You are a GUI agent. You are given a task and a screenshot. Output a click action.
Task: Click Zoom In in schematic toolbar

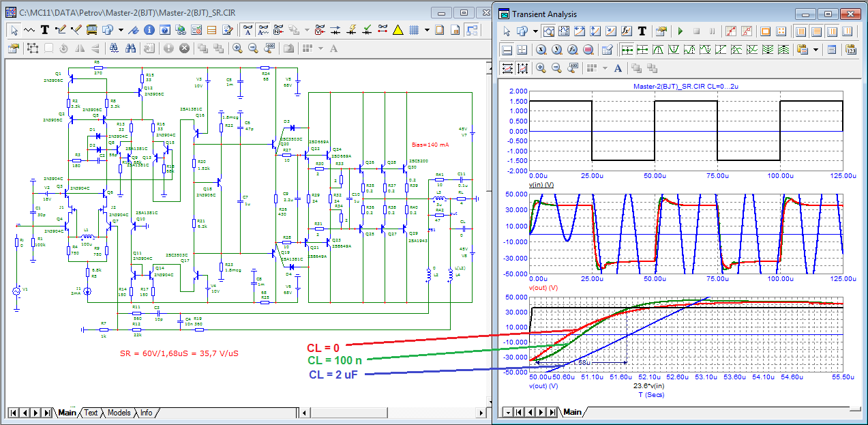point(237,48)
